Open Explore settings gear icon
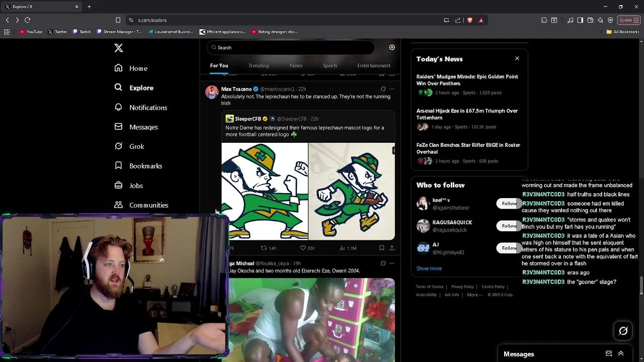Image resolution: width=644 pixels, height=362 pixels. 392,47
